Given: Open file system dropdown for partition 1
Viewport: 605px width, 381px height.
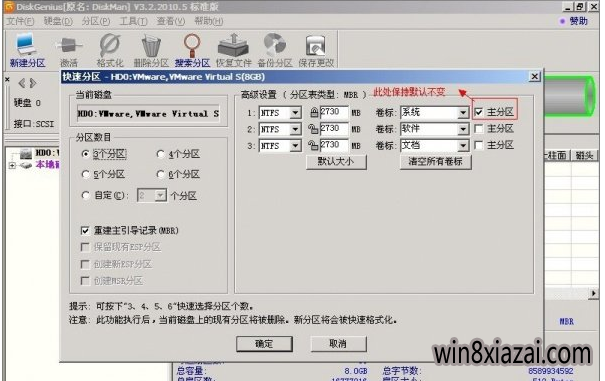Looking at the screenshot, I should 295,113.
